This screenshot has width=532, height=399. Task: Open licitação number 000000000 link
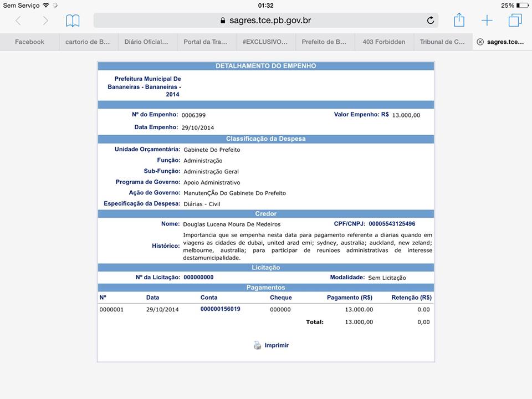pyautogui.click(x=198, y=277)
